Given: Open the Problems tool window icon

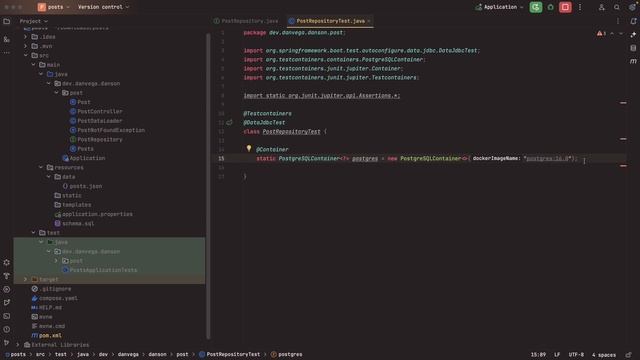Looking at the screenshot, I should (x=7, y=329).
